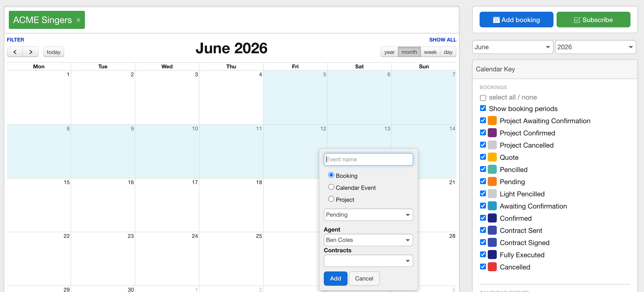Viewport: 644px width, 292px height.
Task: Click the previous month navigation arrow
Action: 15,52
